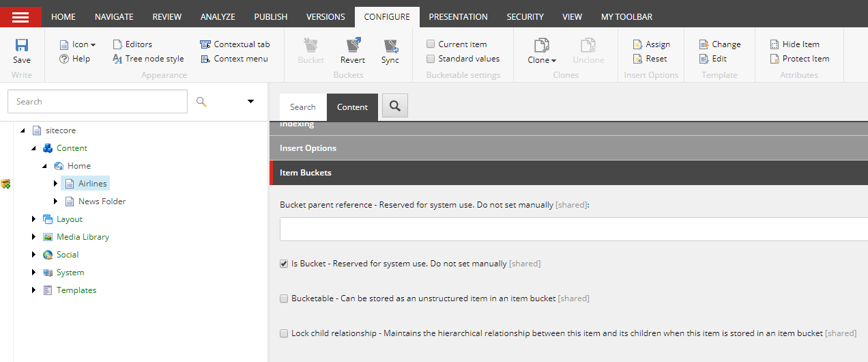Expand the System tree node
The height and width of the screenshot is (362, 868).
click(34, 273)
